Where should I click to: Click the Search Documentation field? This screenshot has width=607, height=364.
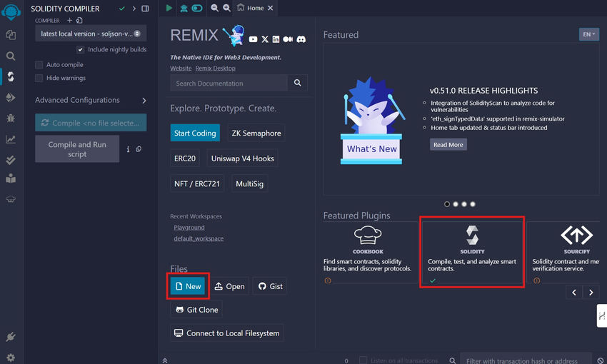229,83
